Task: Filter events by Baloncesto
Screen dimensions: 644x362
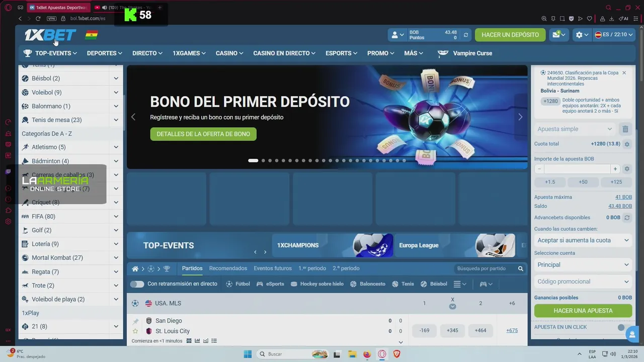Action: tap(368, 284)
